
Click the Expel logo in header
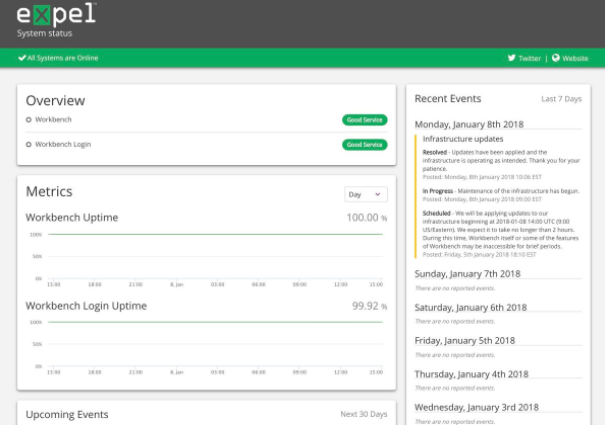pyautogui.click(x=56, y=14)
